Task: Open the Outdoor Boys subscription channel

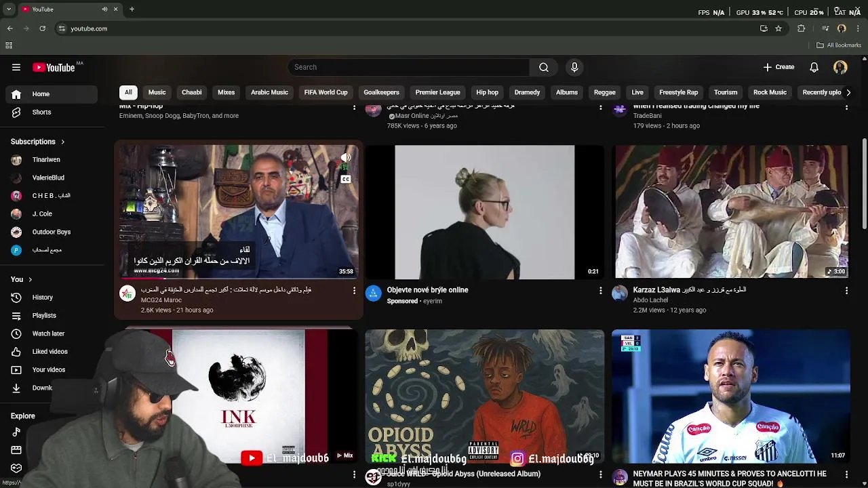Action: point(52,232)
